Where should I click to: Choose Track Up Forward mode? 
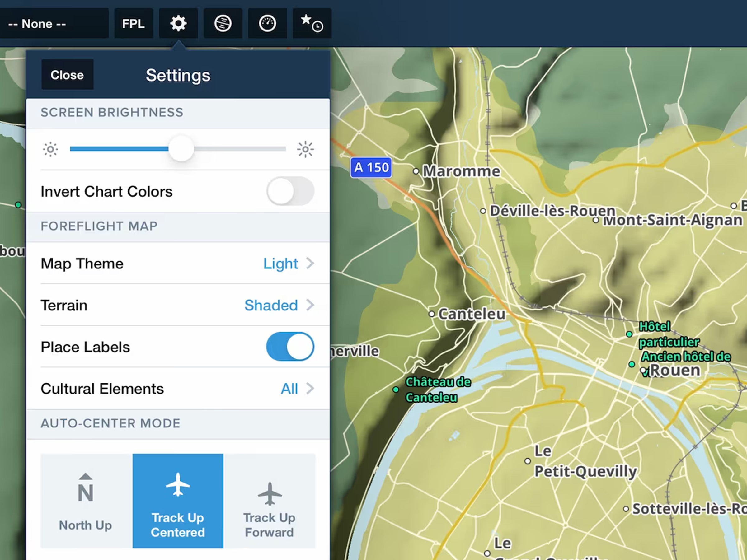[269, 501]
